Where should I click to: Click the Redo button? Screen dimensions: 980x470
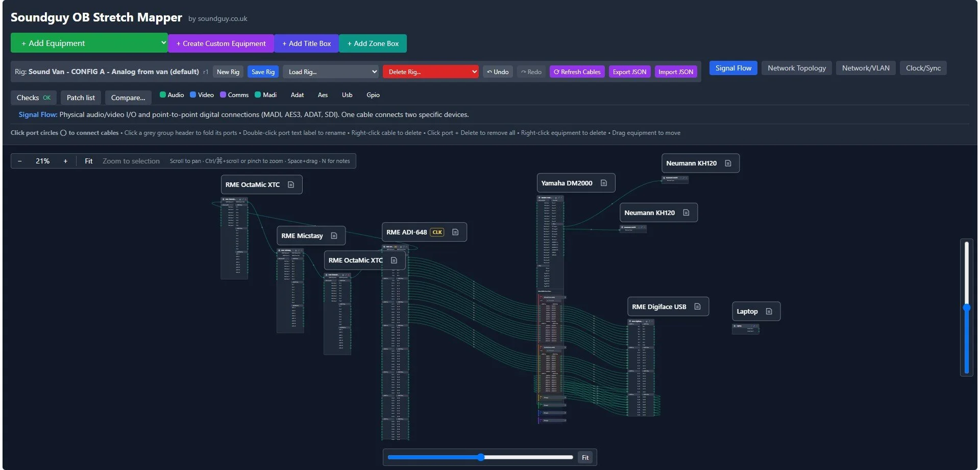(531, 72)
